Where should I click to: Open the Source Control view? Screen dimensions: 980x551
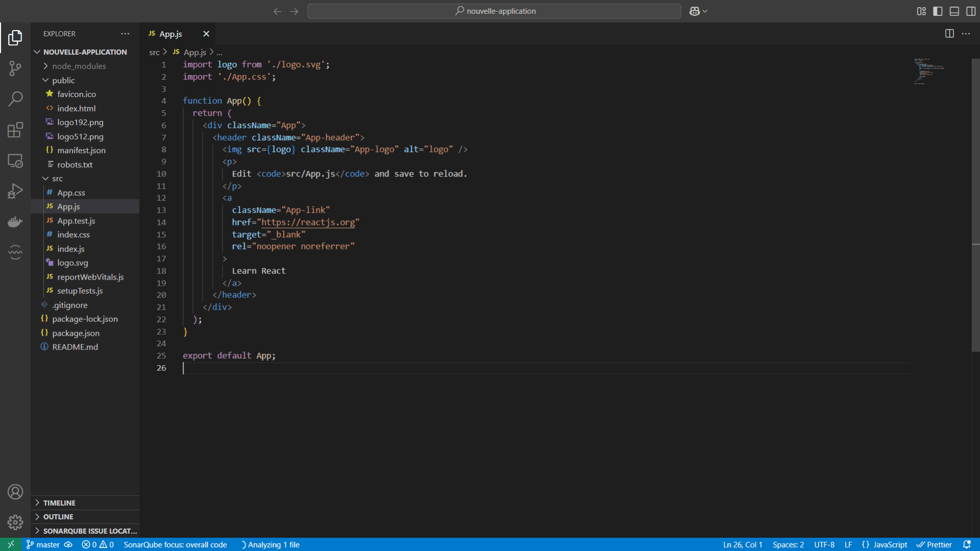[15, 68]
